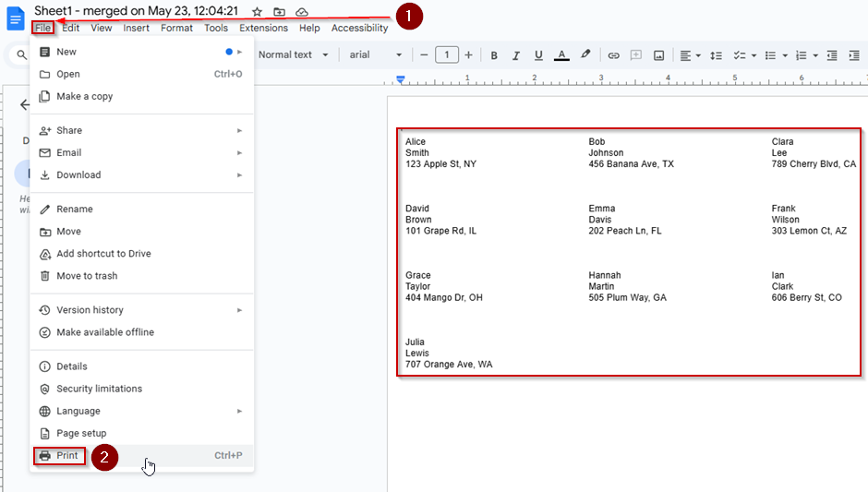This screenshot has width=868, height=492.
Task: Open the text alignment options
Action: [690, 55]
